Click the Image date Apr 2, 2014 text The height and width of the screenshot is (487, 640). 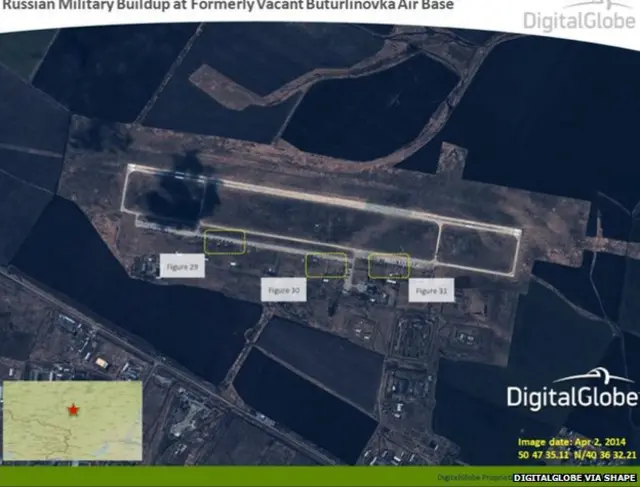click(x=569, y=441)
